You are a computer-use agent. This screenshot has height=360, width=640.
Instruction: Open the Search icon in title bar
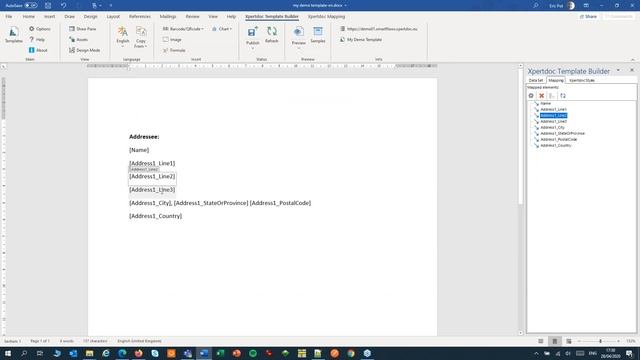tap(536, 6)
